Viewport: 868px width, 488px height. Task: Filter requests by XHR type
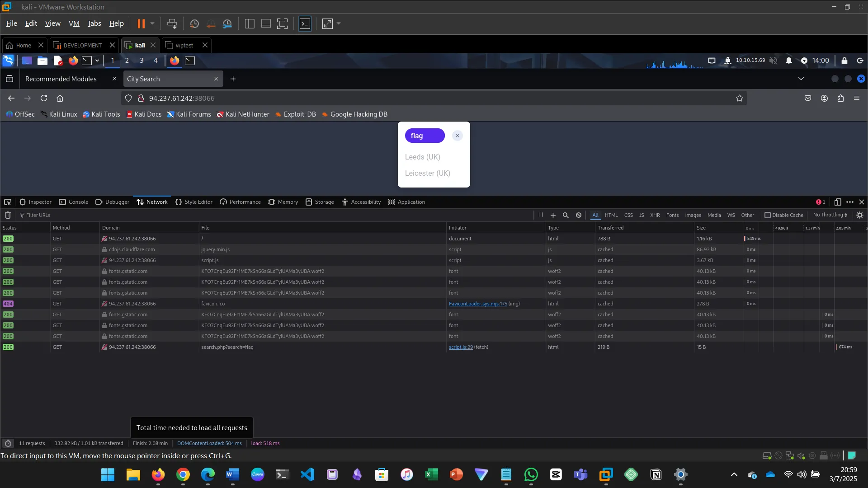tap(655, 215)
